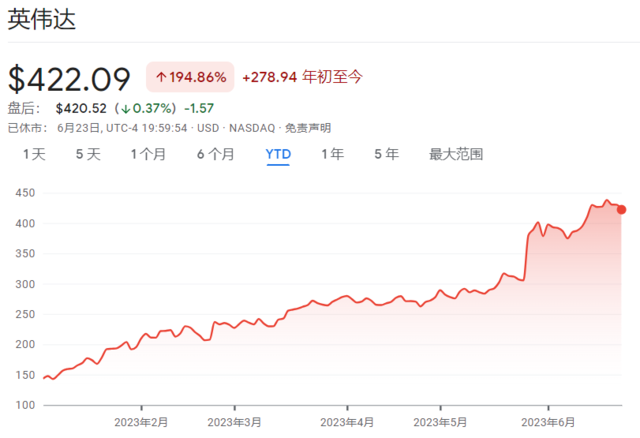This screenshot has height=438, width=640.
Task: Click the NASDAQ exchange label
Action: (x=252, y=128)
